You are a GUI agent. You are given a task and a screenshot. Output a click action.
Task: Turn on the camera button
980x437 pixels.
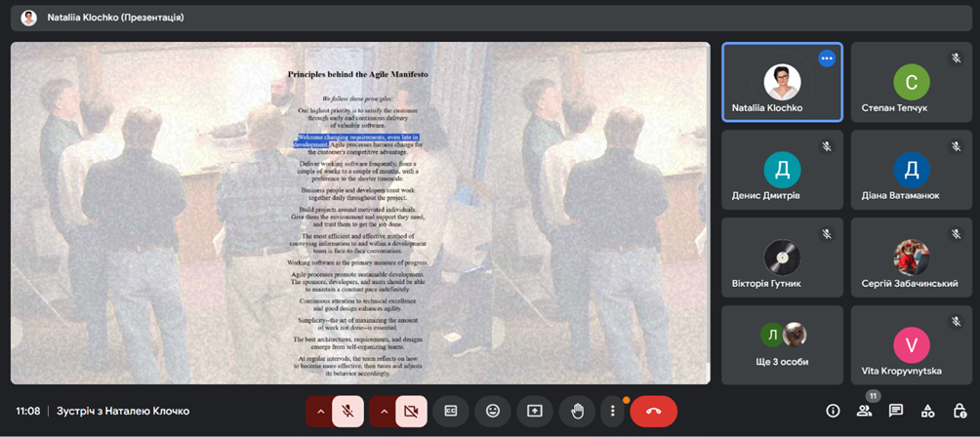coord(411,412)
